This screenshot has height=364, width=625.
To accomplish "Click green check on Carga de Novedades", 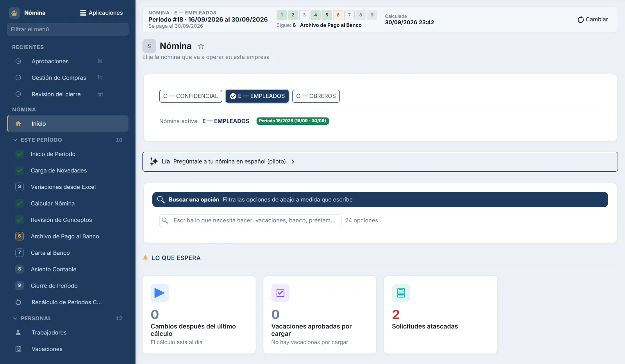I will coord(20,170).
